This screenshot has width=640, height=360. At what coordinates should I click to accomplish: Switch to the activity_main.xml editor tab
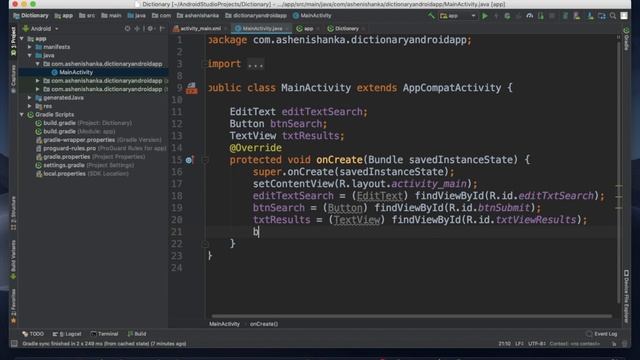(199, 29)
